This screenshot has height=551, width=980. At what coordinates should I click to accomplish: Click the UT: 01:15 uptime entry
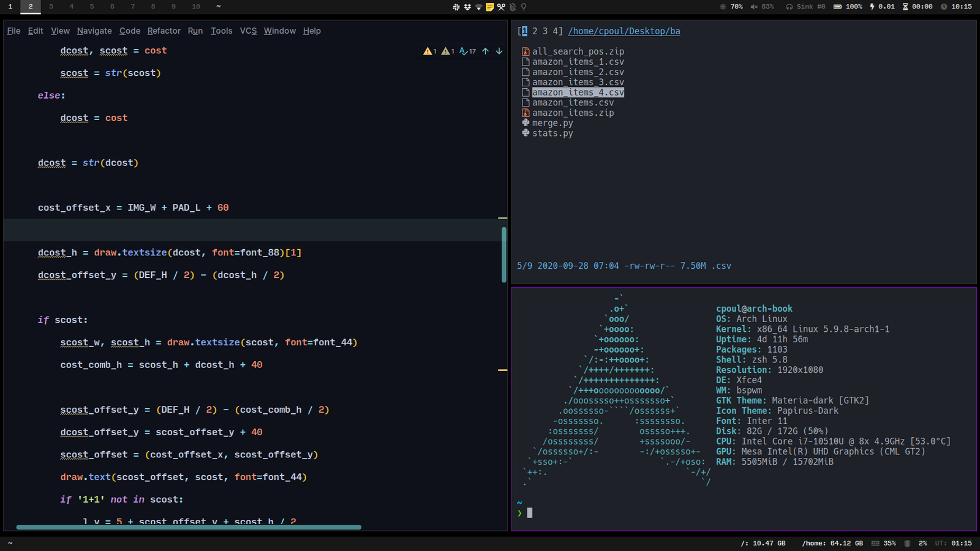coord(953,543)
